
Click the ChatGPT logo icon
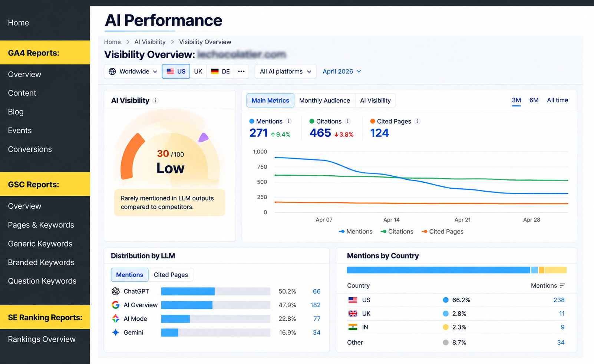[x=116, y=291]
